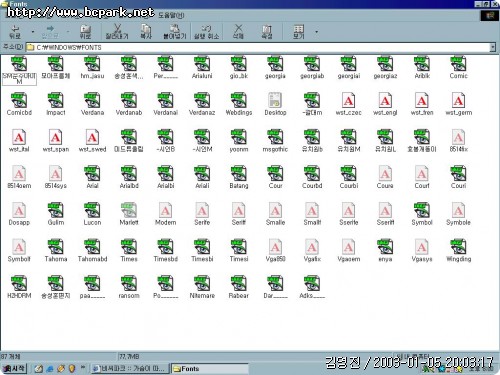Select the ransom font icon
Image resolution: width=500 pixels, height=375 pixels.
pos(129,287)
